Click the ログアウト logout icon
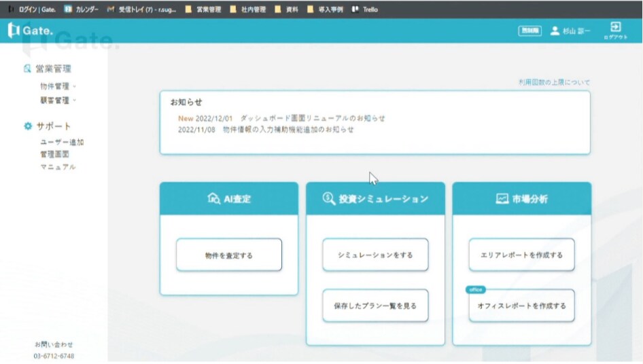 pos(614,27)
